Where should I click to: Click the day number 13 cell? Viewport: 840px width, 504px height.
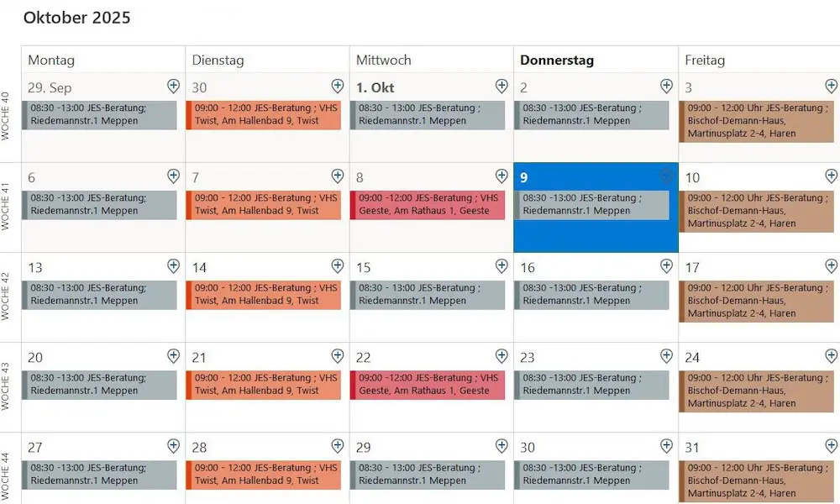click(35, 267)
